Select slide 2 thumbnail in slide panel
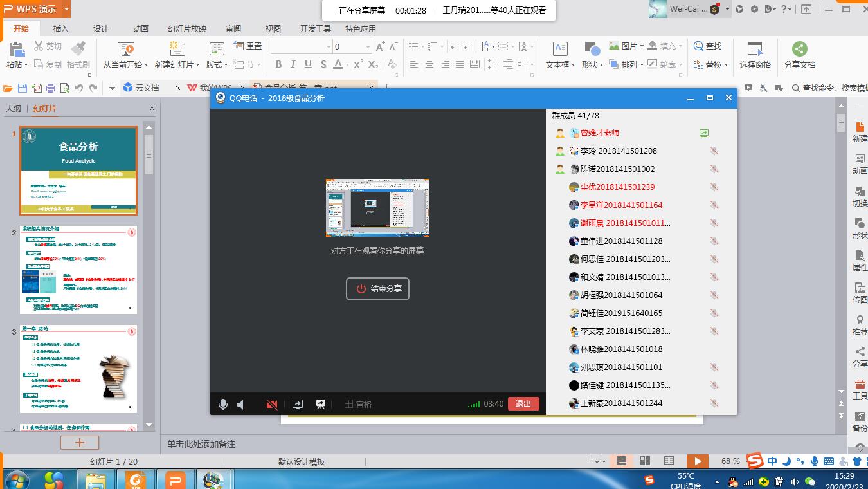The height and width of the screenshot is (489, 868). (x=78, y=270)
